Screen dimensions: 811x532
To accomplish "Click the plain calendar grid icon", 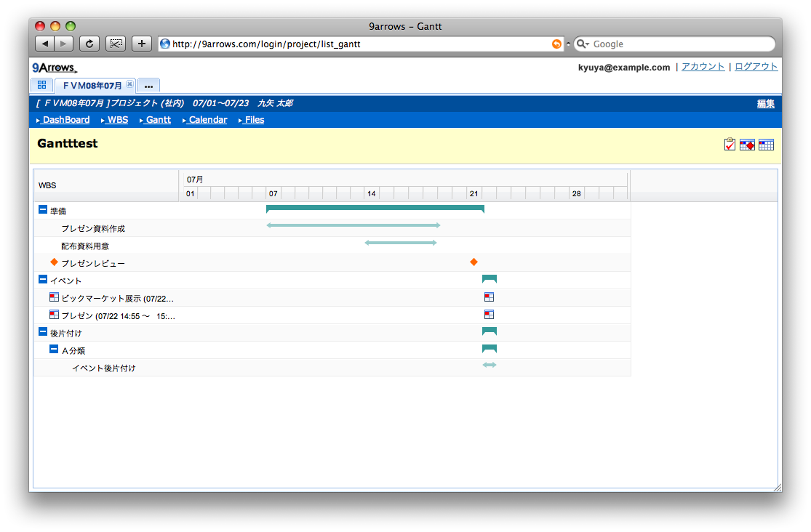I will 766,145.
